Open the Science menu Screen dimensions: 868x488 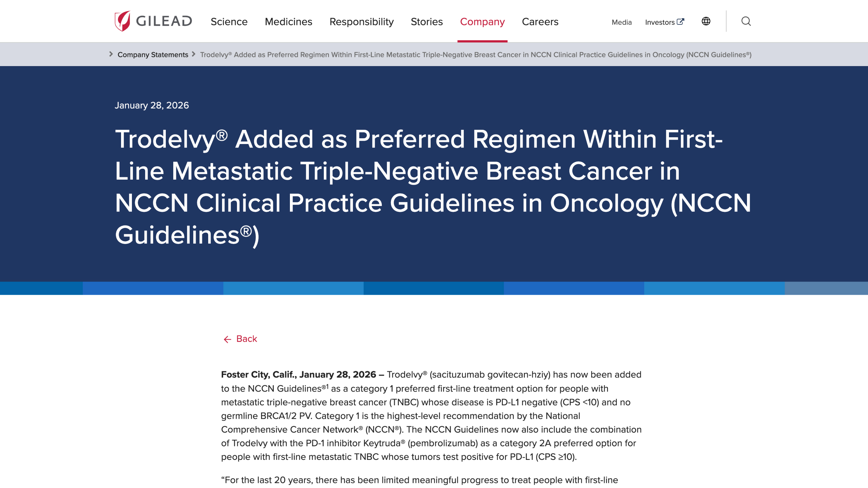coord(229,22)
